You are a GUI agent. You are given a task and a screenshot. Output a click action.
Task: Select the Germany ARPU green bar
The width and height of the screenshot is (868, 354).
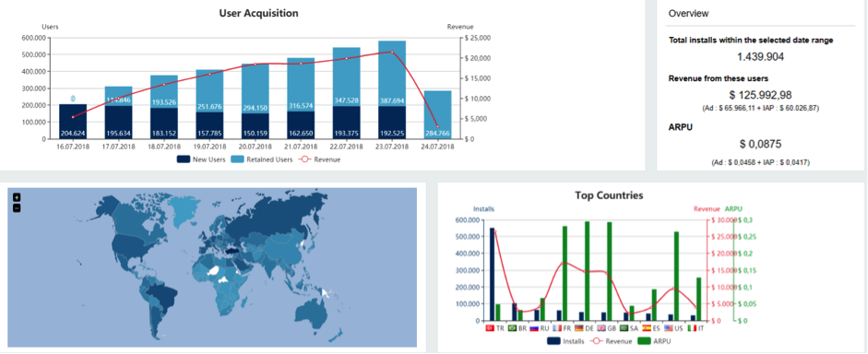pos(587,271)
